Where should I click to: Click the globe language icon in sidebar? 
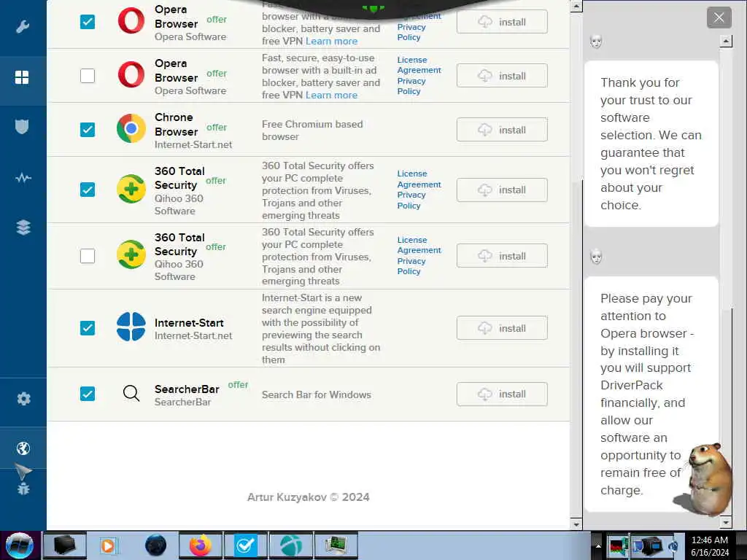coord(23,448)
